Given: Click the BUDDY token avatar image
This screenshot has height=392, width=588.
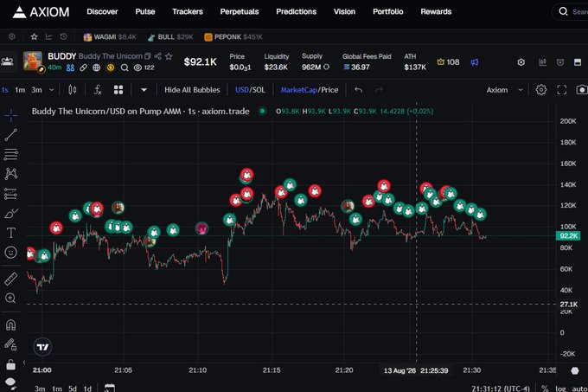Looking at the screenshot, I should 33,61.
